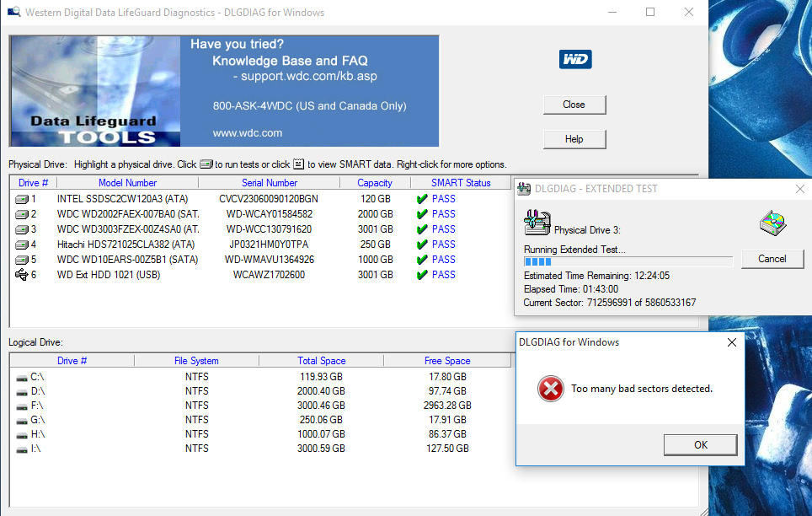Image resolution: width=812 pixels, height=516 pixels.
Task: Click the drive 3 WD3003FZEX disk icon
Action: coord(22,229)
